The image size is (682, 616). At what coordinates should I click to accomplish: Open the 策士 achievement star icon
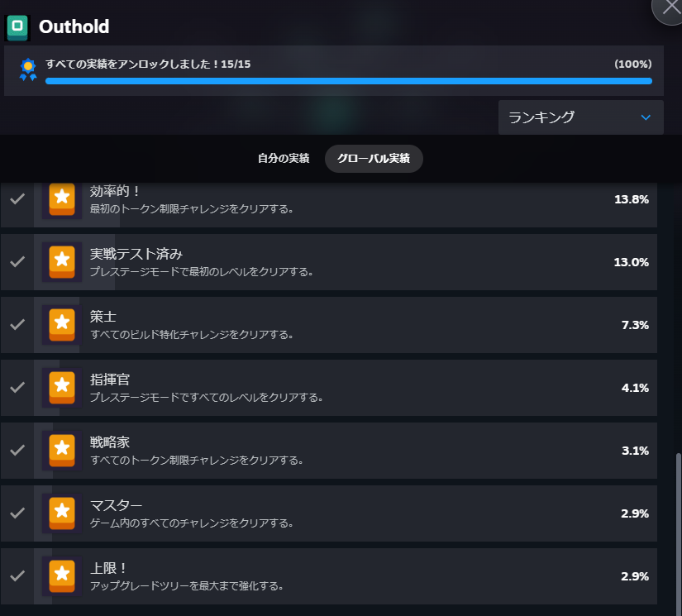61,324
